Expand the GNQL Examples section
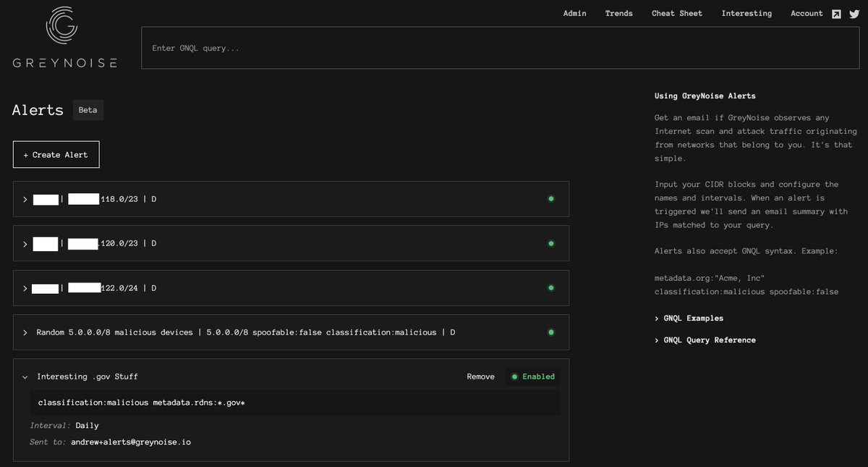 click(x=689, y=318)
